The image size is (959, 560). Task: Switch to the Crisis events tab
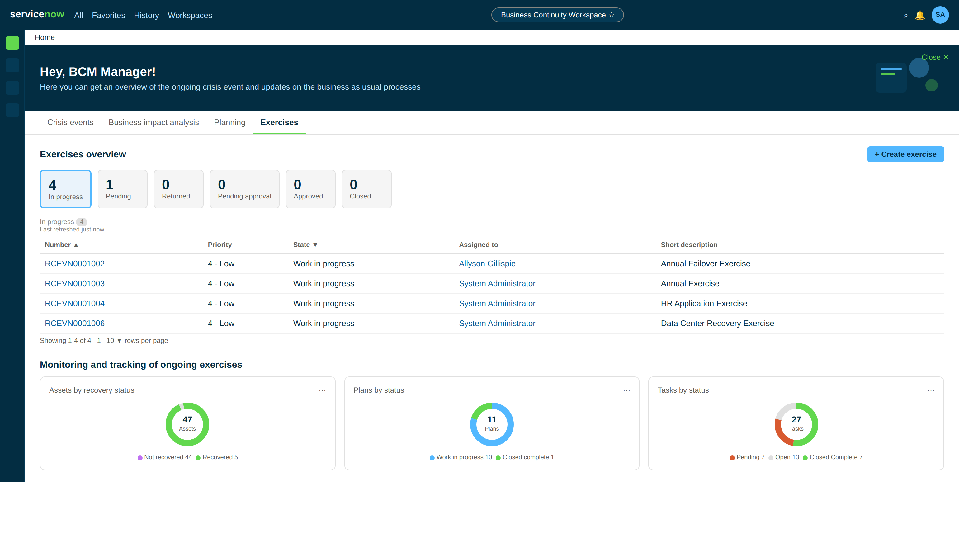click(x=70, y=122)
